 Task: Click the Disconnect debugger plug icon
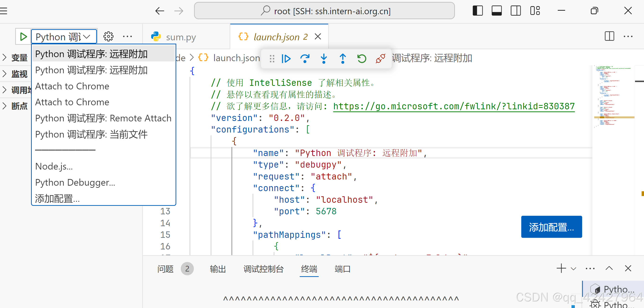pos(380,59)
